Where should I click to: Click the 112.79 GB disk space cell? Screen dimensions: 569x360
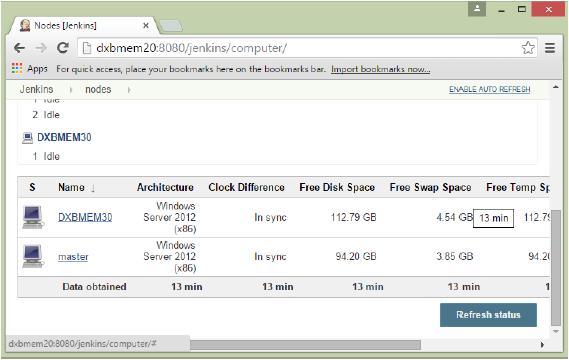[353, 217]
